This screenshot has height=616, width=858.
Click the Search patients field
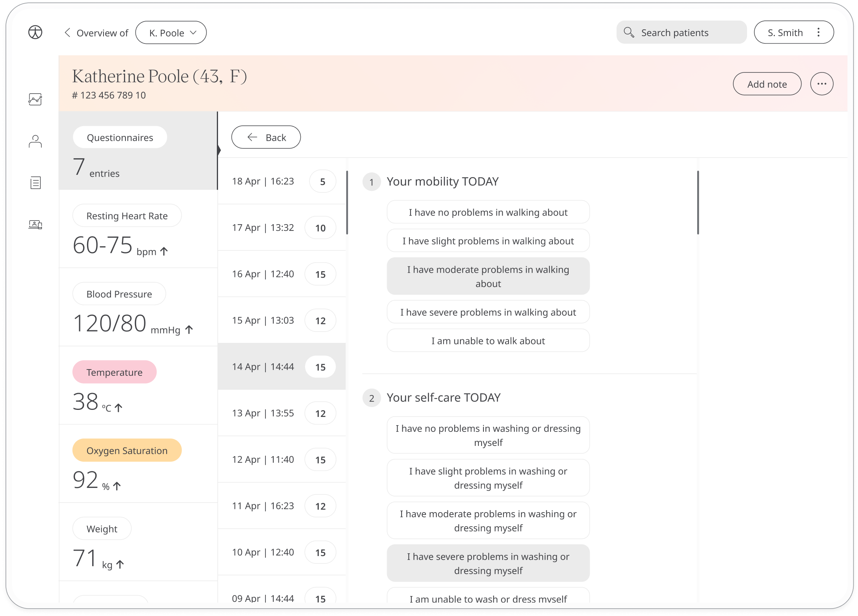point(682,32)
